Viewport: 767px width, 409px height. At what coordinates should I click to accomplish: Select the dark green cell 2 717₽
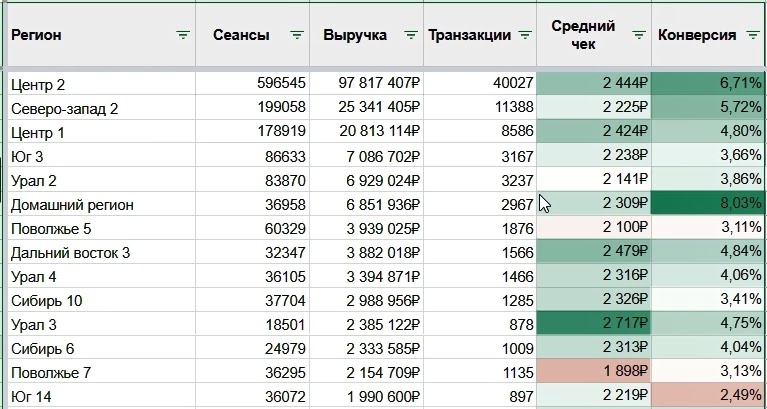pyautogui.click(x=594, y=324)
